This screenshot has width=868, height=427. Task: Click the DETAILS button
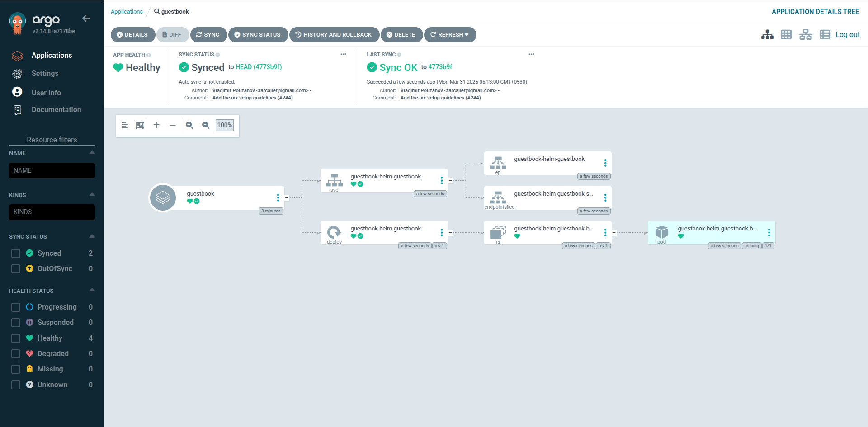(x=132, y=35)
